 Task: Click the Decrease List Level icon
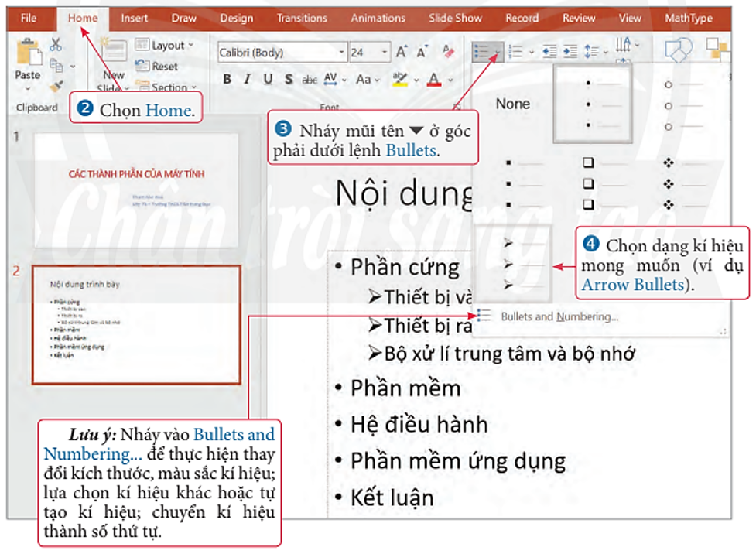pos(549,52)
